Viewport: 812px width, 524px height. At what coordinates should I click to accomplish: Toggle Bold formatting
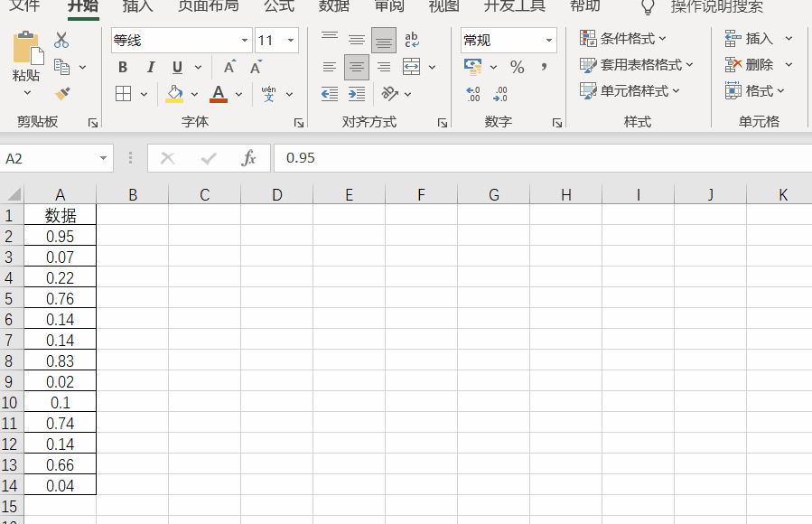[123, 67]
